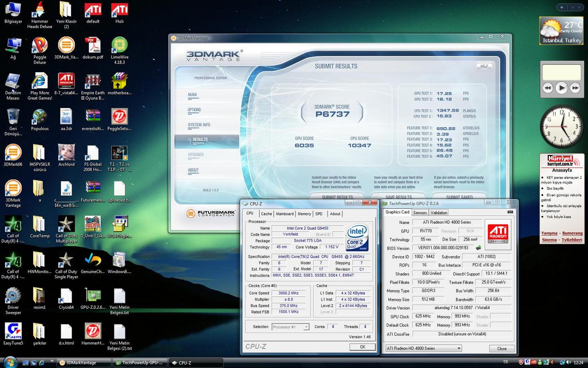This screenshot has width=588, height=368.
Task: Open the Hammer Heads Deluxe desktop shortcut
Action: point(40,15)
